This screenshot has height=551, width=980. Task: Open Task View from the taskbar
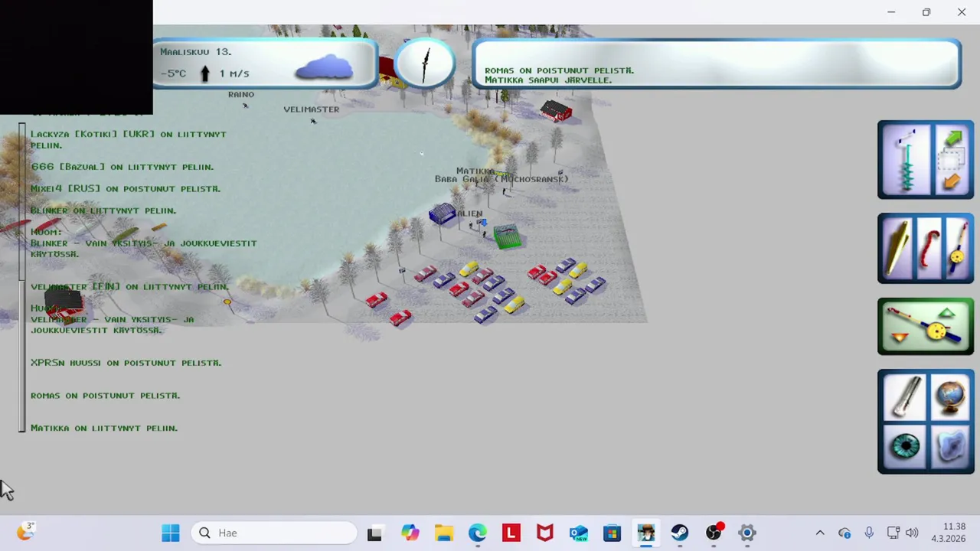point(374,533)
